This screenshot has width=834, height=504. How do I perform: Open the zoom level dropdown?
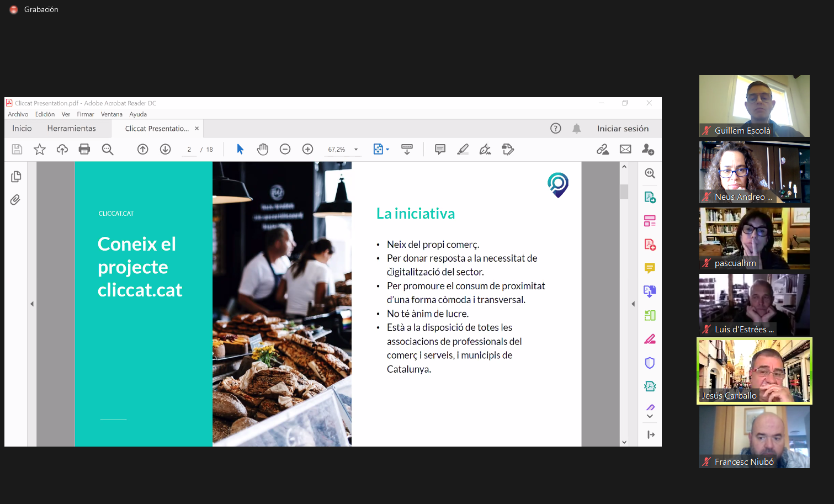click(x=356, y=150)
